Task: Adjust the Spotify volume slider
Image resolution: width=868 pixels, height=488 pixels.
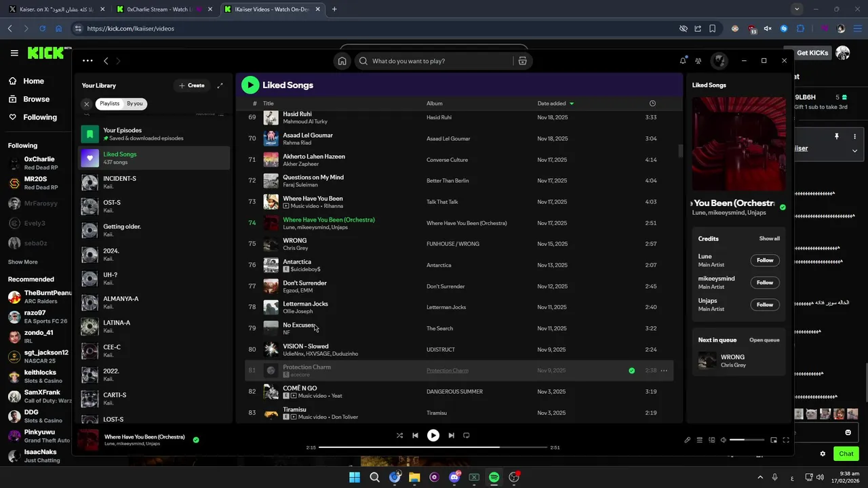Action: point(747,440)
